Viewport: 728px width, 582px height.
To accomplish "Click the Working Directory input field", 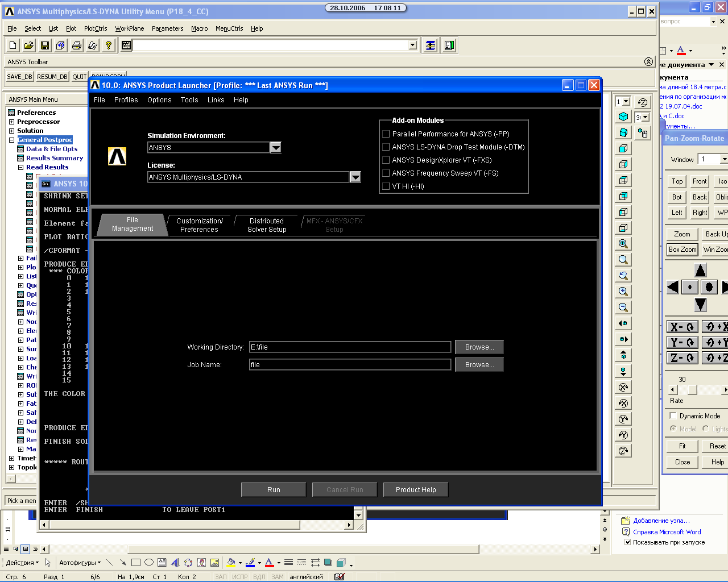I will (350, 347).
